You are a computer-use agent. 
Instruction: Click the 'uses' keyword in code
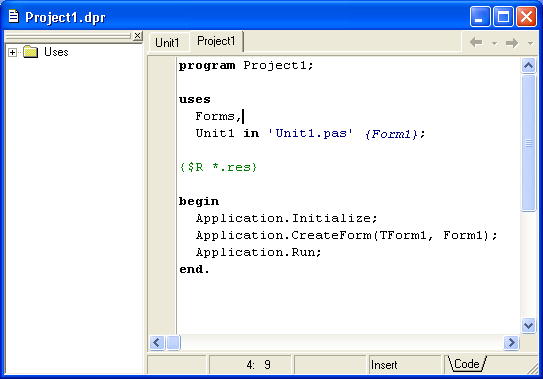tap(195, 99)
